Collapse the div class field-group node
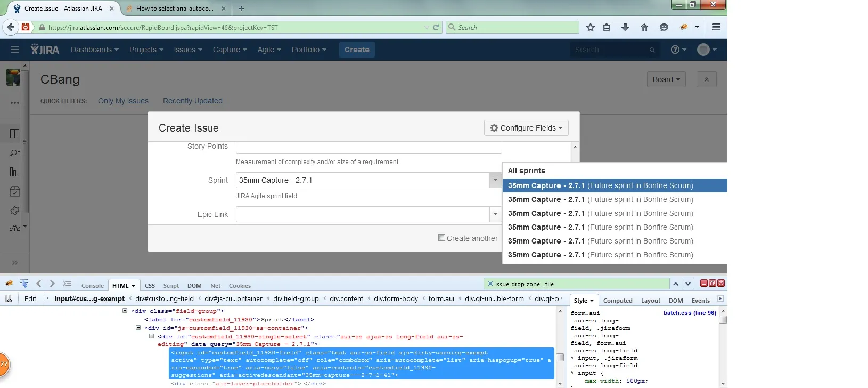 tap(125, 311)
